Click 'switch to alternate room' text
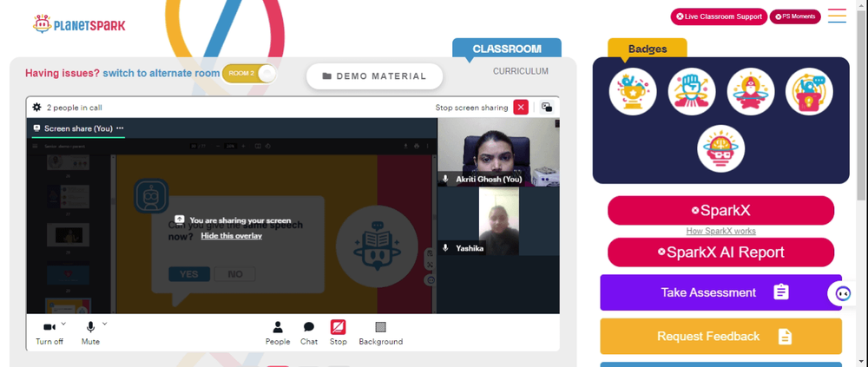This screenshot has height=367, width=868. [x=161, y=73]
